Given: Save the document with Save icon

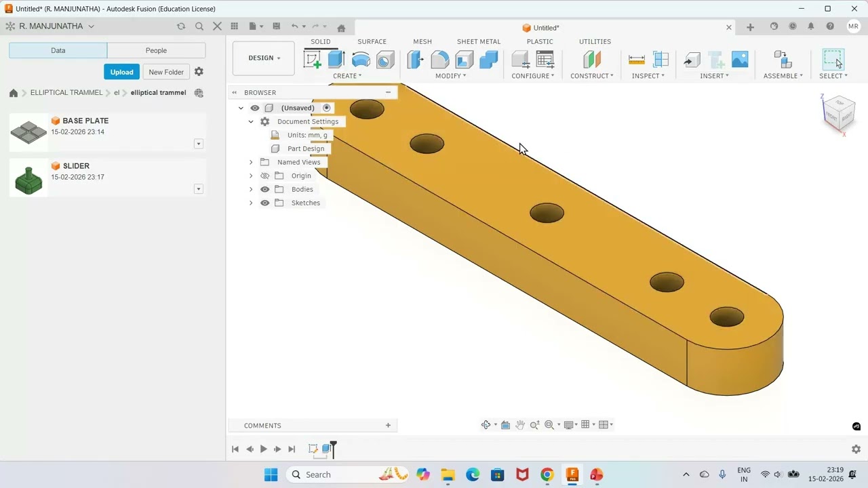Looking at the screenshot, I should pos(276,26).
